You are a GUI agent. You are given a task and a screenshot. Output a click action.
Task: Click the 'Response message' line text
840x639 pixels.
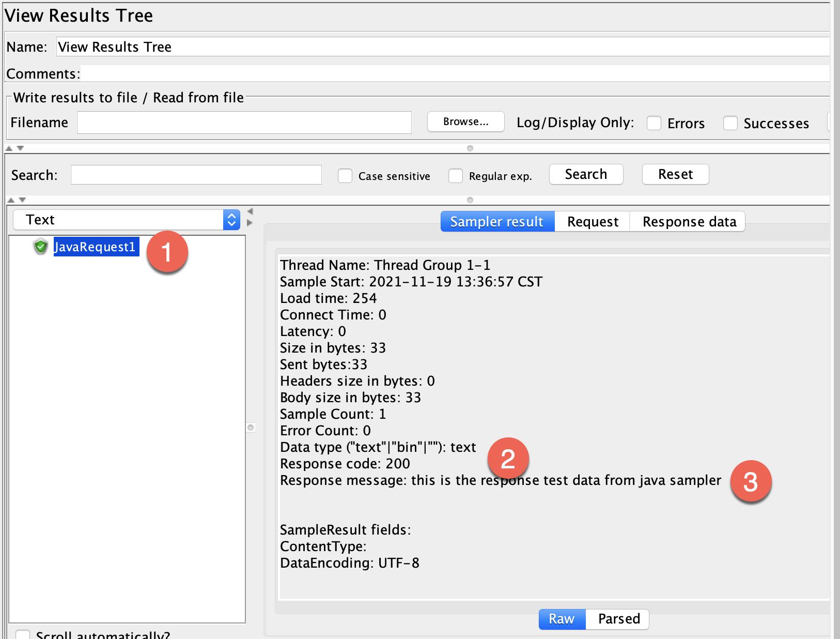pyautogui.click(x=501, y=480)
